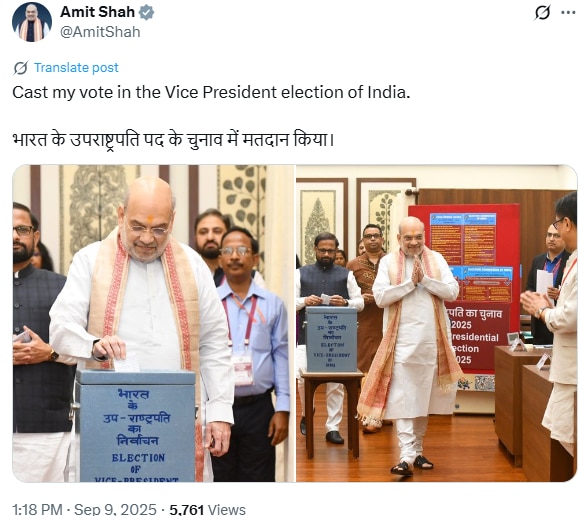Click the Hindi post text line
Image resolution: width=586 pixels, height=516 pixels.
pyautogui.click(x=173, y=139)
